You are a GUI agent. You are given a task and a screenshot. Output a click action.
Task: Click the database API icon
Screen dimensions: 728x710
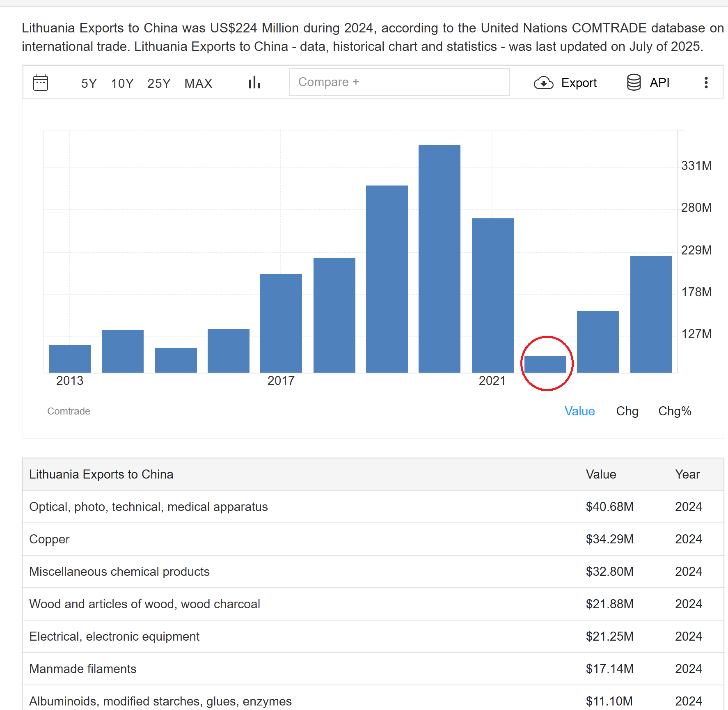(634, 82)
